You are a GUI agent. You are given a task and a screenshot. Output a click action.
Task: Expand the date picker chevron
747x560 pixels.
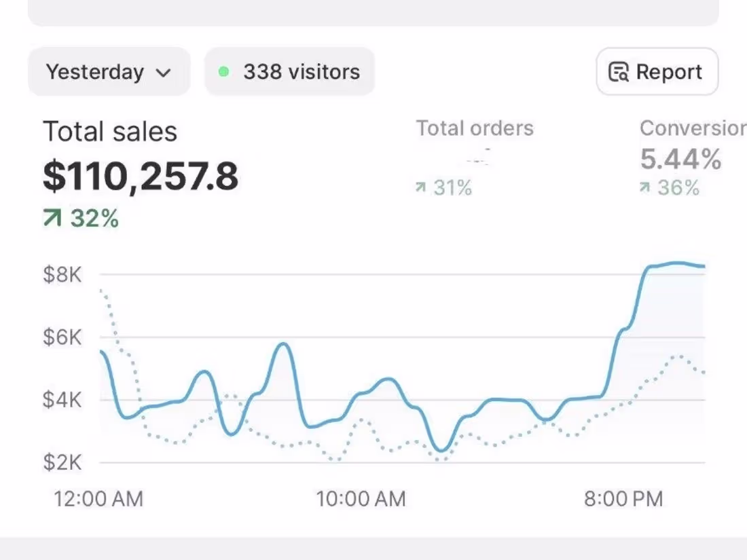coord(163,73)
